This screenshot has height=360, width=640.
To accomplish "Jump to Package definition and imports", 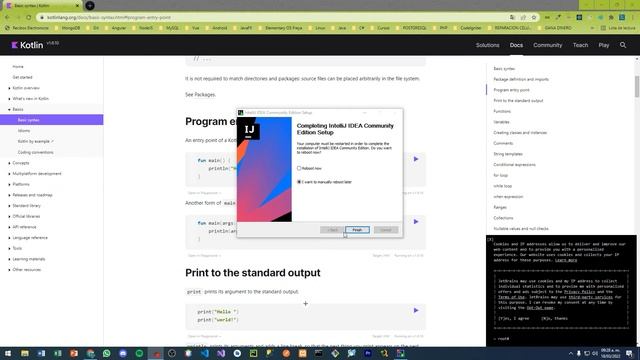I will [x=521, y=79].
